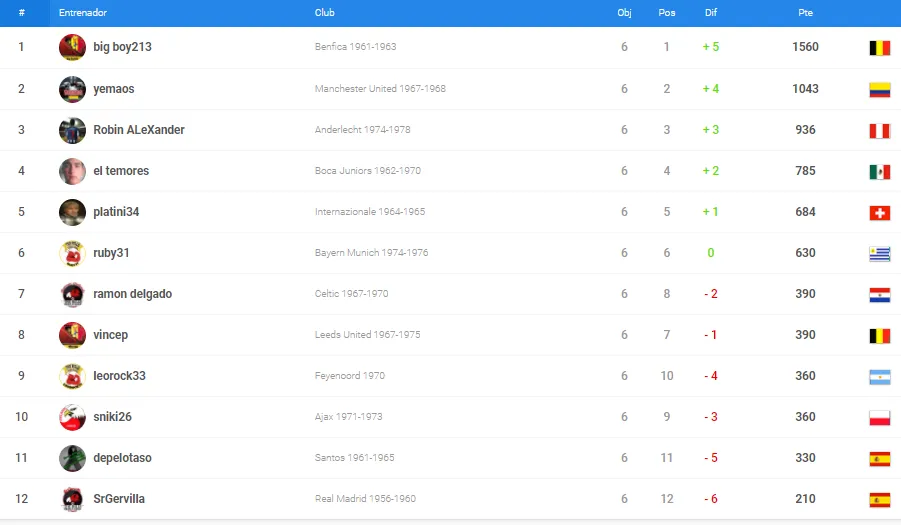Viewport: 901px width, 525px height.
Task: Sort by Club column header
Action: coord(325,13)
